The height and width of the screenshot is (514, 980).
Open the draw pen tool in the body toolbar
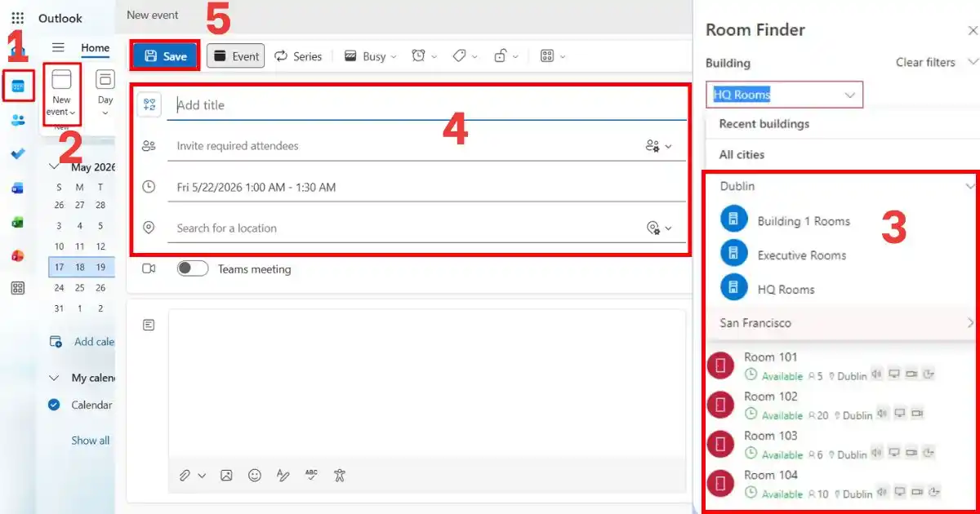pyautogui.click(x=283, y=475)
